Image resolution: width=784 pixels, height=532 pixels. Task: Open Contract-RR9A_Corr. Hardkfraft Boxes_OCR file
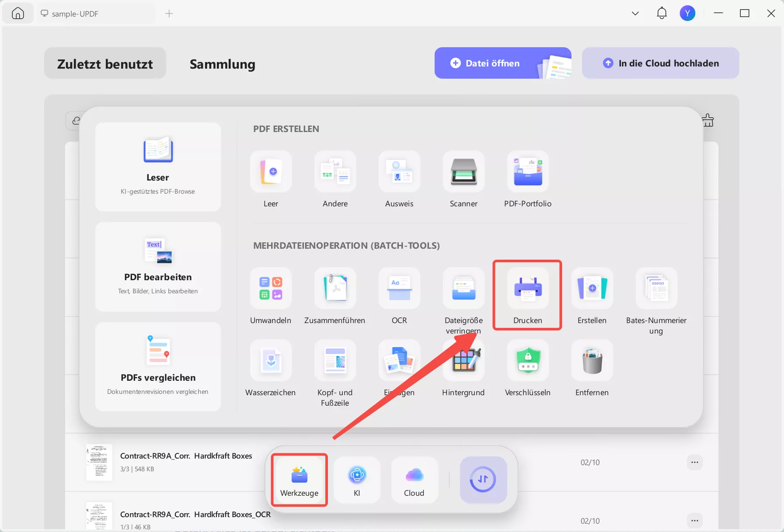coord(195,515)
